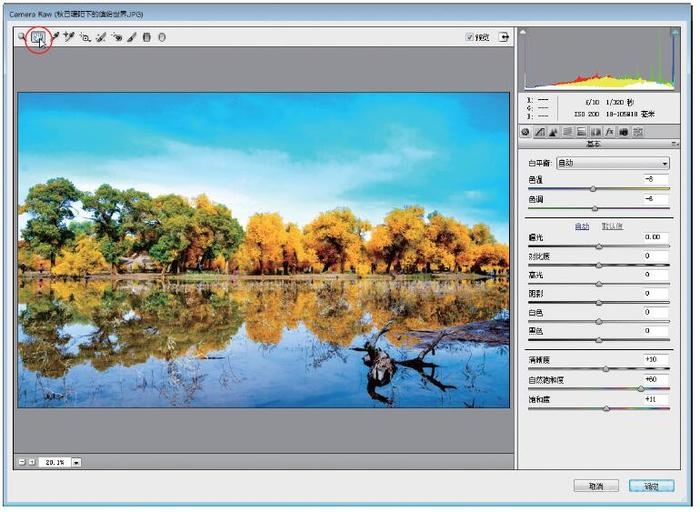
Task: Select the Zoom tool in the toolbar
Action: 21,37
